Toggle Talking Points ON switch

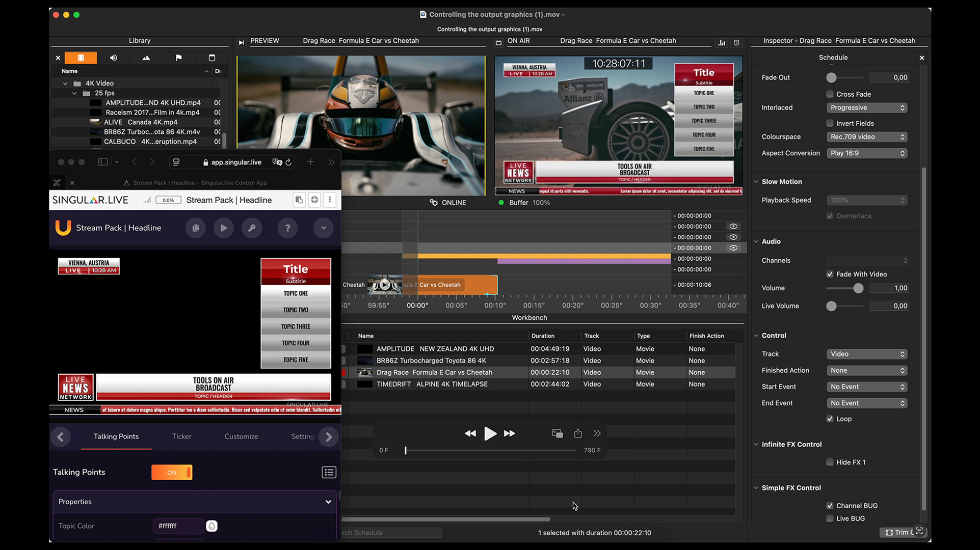coord(172,473)
